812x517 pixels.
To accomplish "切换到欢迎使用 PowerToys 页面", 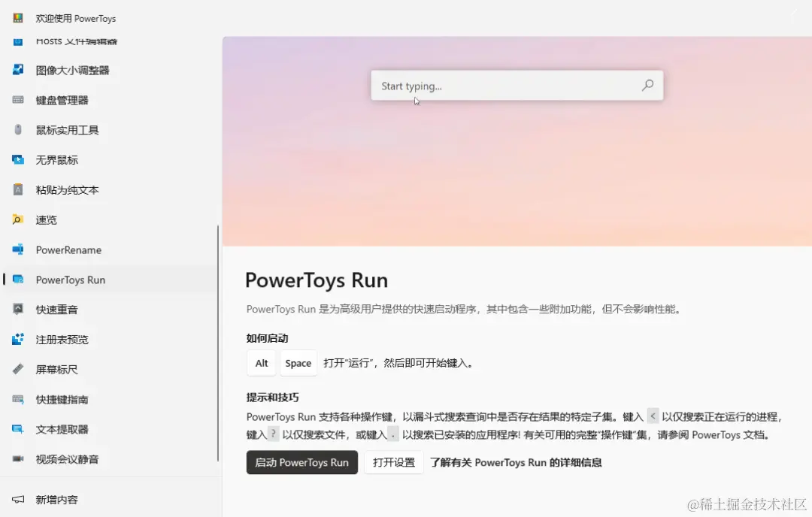I will tap(74, 17).
